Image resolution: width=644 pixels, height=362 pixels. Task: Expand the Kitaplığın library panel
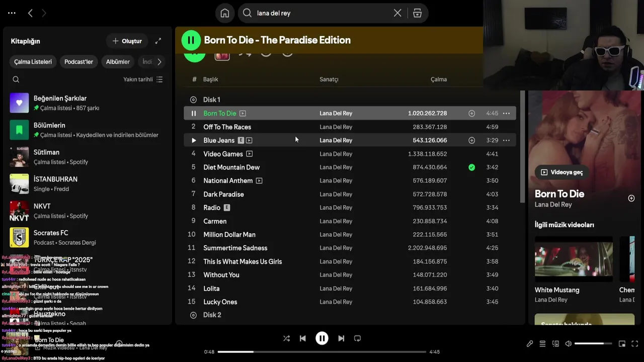point(158,41)
